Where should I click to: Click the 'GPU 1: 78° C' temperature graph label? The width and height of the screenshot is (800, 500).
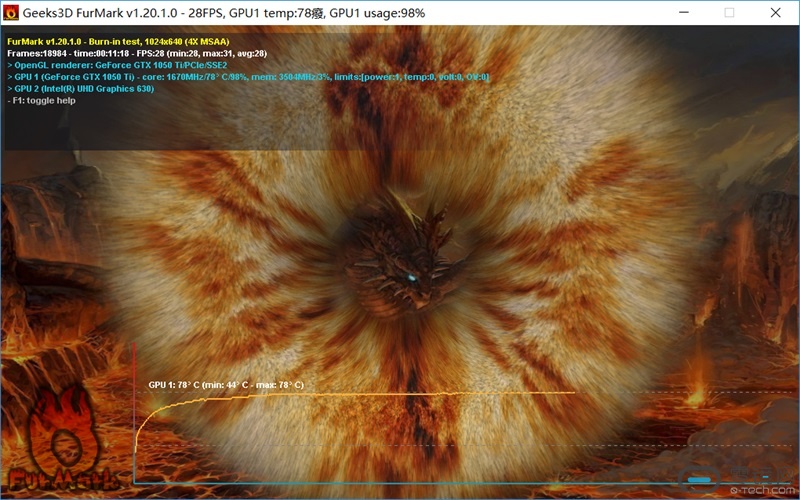226,385
